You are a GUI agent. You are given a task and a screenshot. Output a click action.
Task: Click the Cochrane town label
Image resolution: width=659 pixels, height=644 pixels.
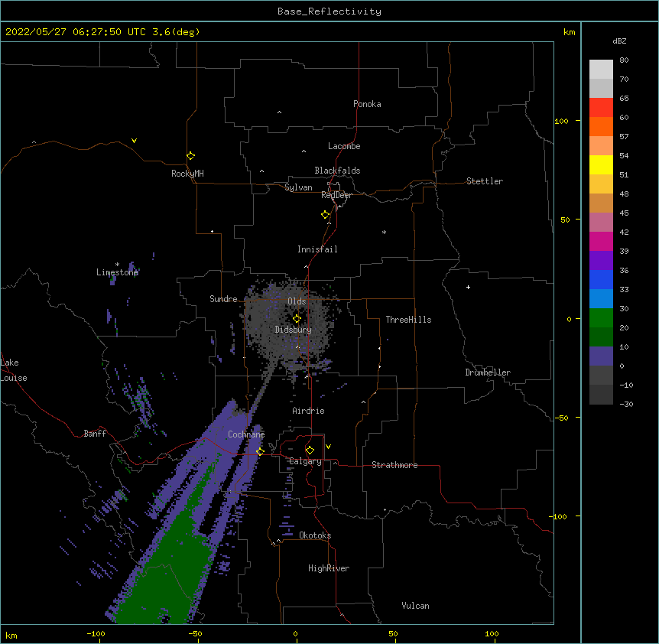246,434
